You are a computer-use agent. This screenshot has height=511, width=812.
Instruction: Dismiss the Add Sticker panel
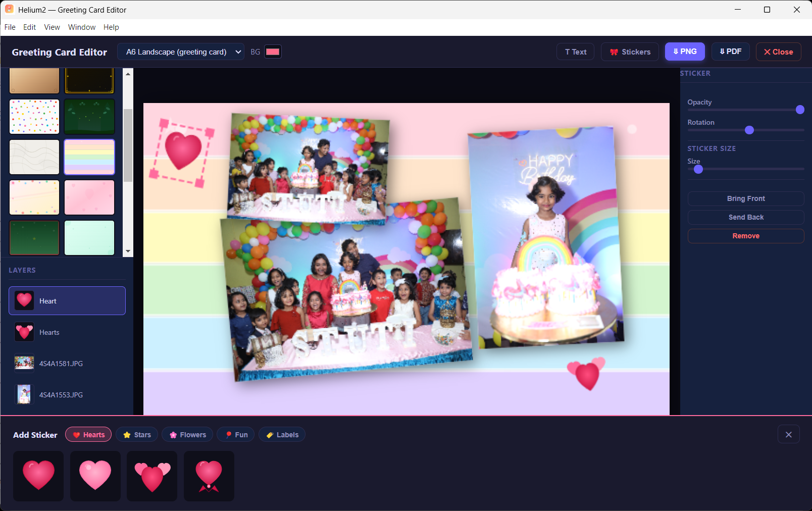coord(788,434)
